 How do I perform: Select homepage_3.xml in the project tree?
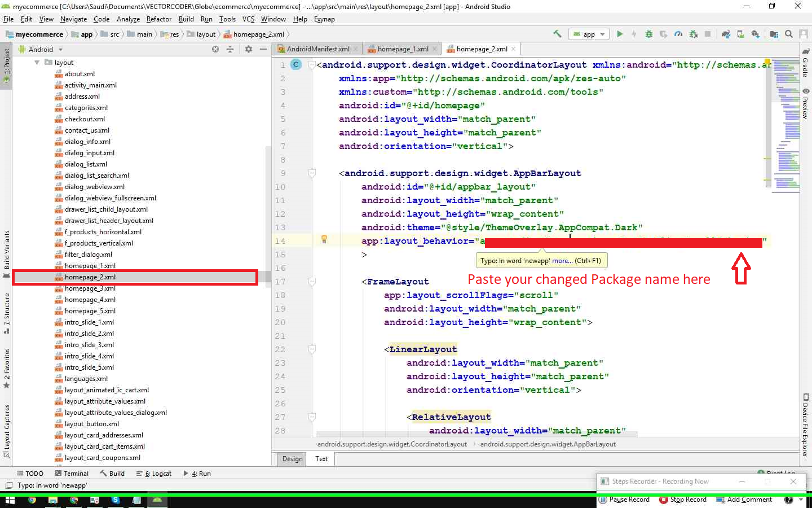tap(90, 288)
